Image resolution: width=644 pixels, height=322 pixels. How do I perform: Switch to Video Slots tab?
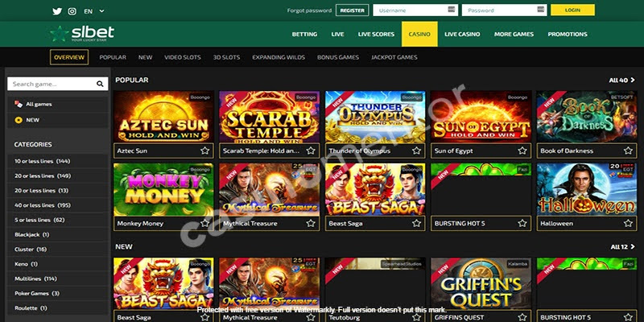tap(183, 57)
